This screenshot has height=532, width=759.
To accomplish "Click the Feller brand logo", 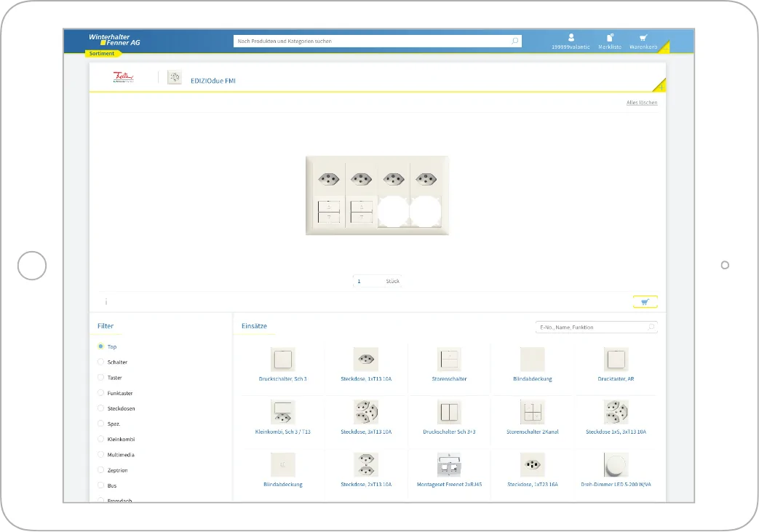I will 121,78.
